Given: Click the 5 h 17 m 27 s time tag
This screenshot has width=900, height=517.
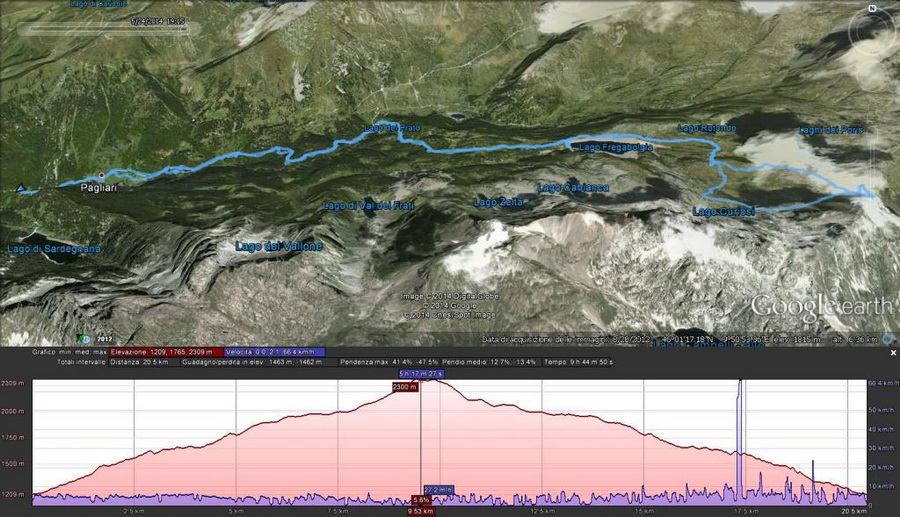Looking at the screenshot, I should (x=421, y=374).
